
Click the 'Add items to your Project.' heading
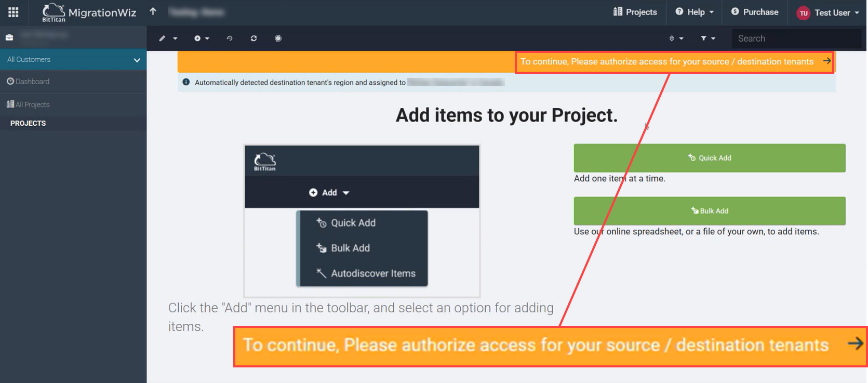(x=507, y=115)
